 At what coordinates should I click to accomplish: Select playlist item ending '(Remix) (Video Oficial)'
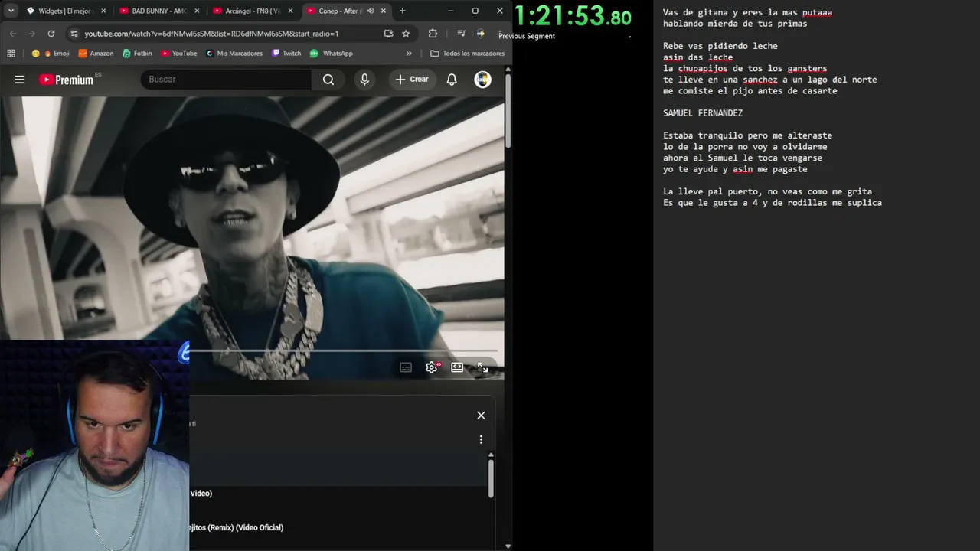coord(236,527)
